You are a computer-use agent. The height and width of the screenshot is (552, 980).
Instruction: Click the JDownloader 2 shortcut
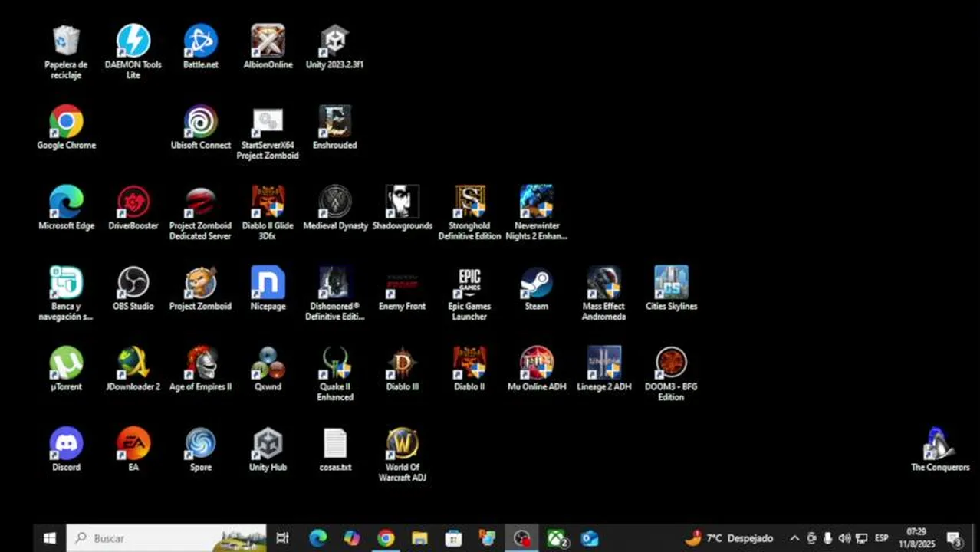pos(133,369)
